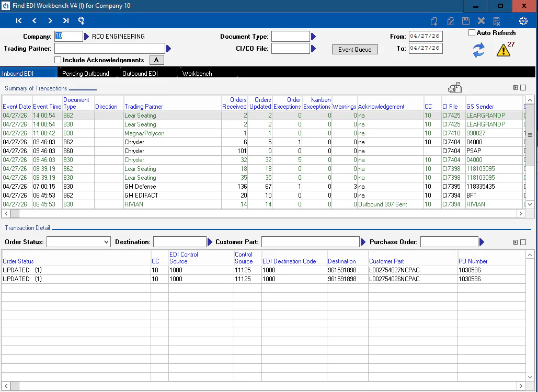Image resolution: width=538 pixels, height=392 pixels.
Task: Open Trading Partner lookup arrow
Action: pyautogui.click(x=168, y=49)
